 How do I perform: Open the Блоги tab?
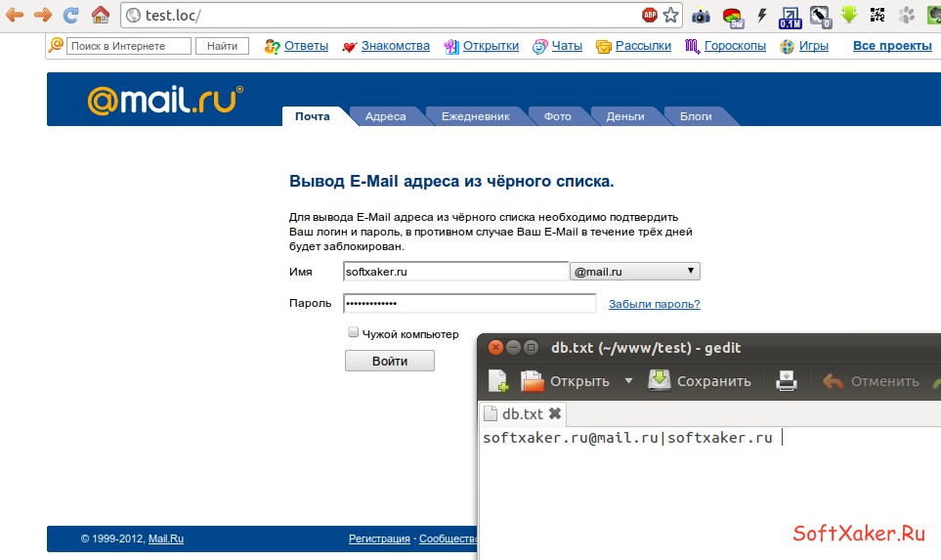point(696,116)
